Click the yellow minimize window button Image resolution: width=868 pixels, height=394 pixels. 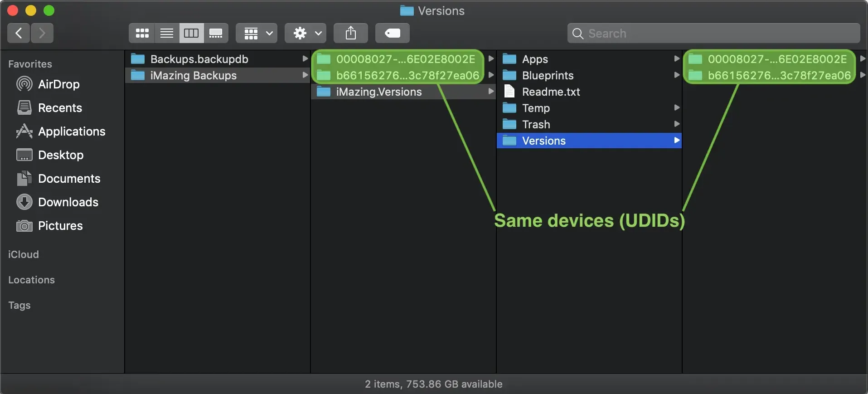pyautogui.click(x=31, y=10)
